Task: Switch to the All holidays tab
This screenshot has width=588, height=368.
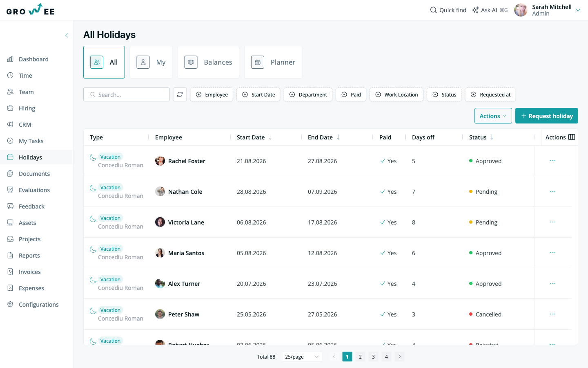Action: tap(104, 62)
